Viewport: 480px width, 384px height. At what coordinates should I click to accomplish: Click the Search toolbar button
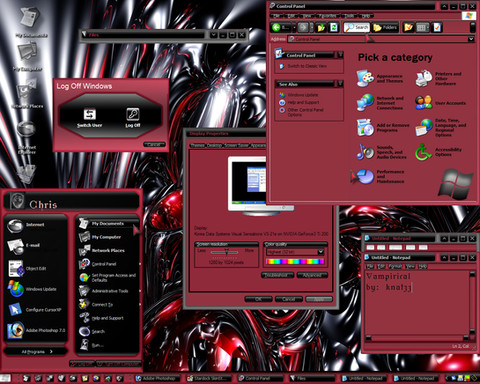coord(357,27)
